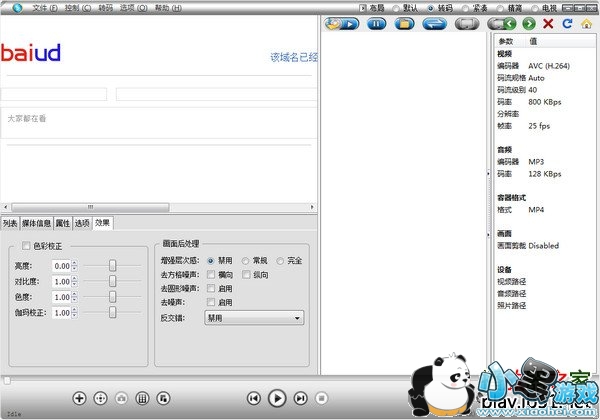Click the green forward arrow button

tap(529, 24)
